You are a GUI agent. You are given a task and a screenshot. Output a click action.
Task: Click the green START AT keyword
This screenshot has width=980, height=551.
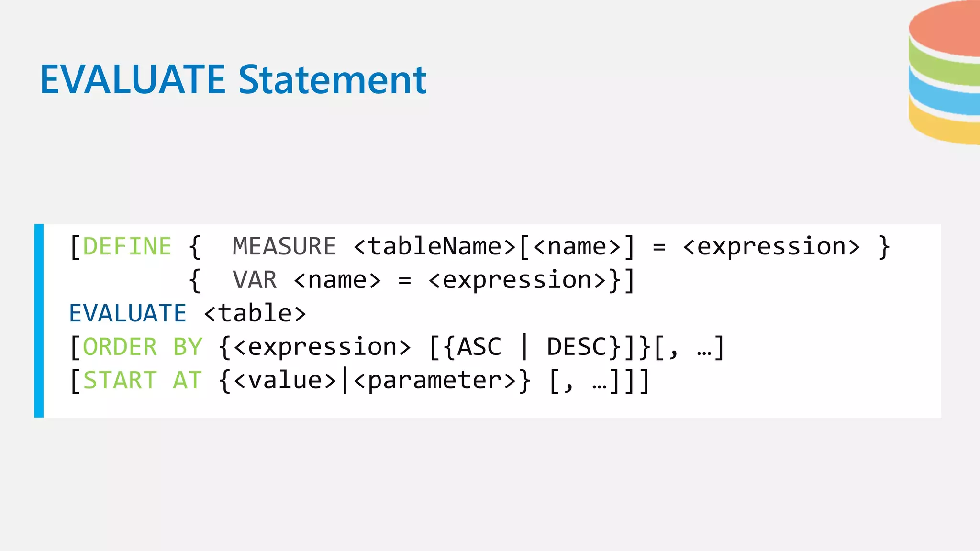coord(143,380)
